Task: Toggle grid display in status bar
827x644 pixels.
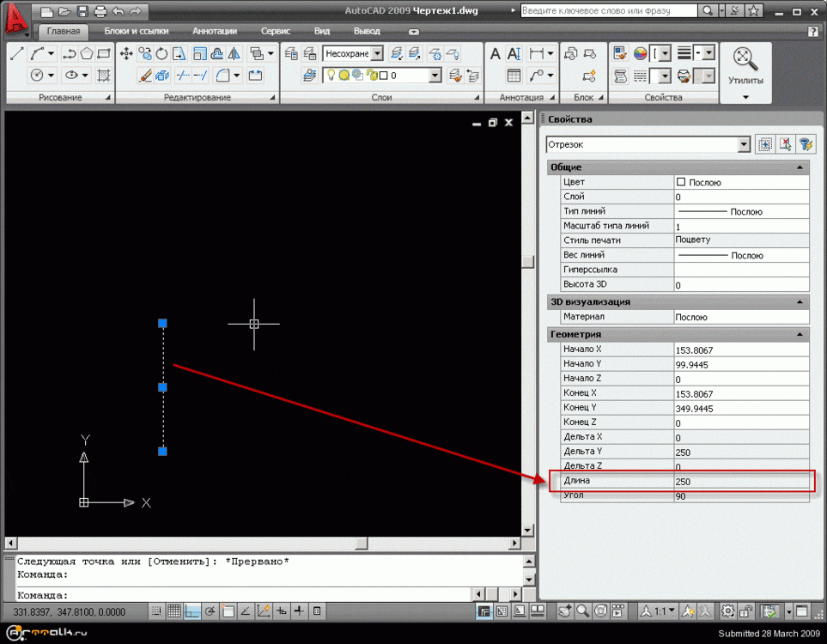Action: [174, 611]
